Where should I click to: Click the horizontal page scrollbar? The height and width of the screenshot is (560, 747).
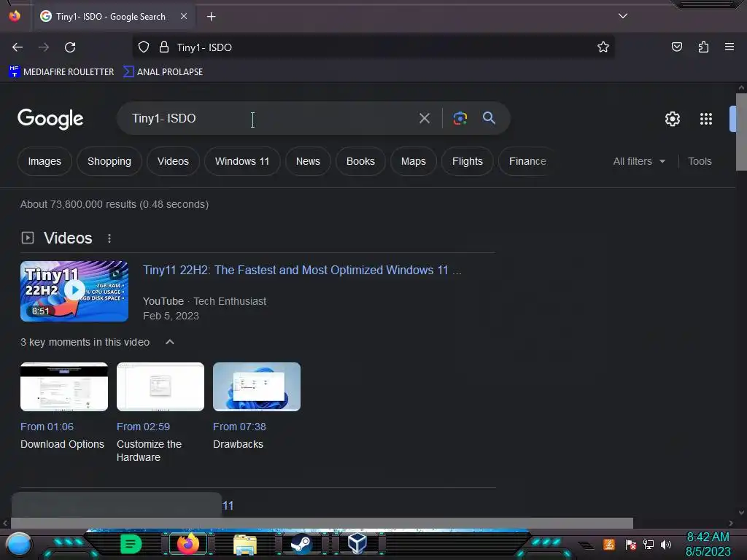(x=322, y=523)
